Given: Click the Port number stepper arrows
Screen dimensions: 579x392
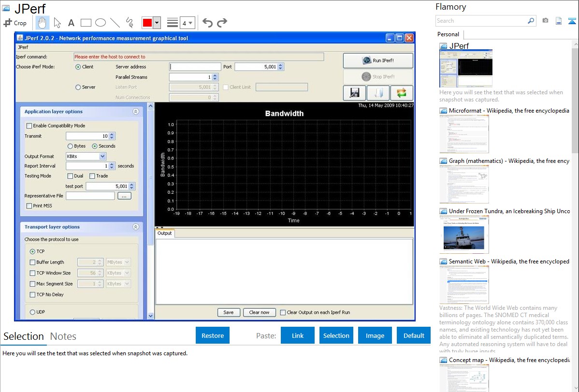Looking at the screenshot, I should tap(281, 67).
